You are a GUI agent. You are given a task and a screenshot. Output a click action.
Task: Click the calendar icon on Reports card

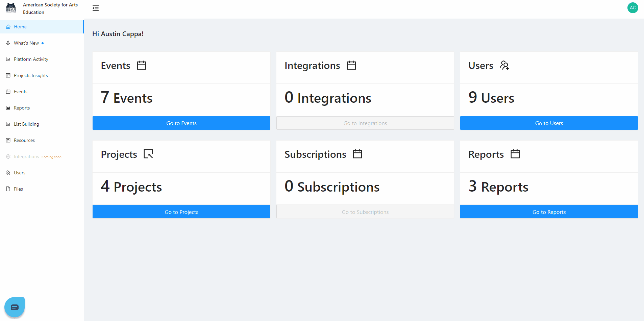(515, 154)
